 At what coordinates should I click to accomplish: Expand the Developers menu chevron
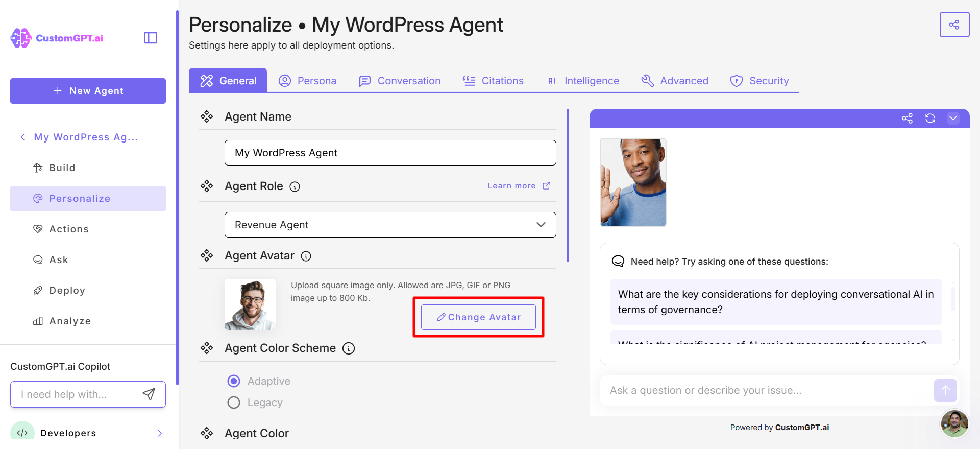[160, 433]
